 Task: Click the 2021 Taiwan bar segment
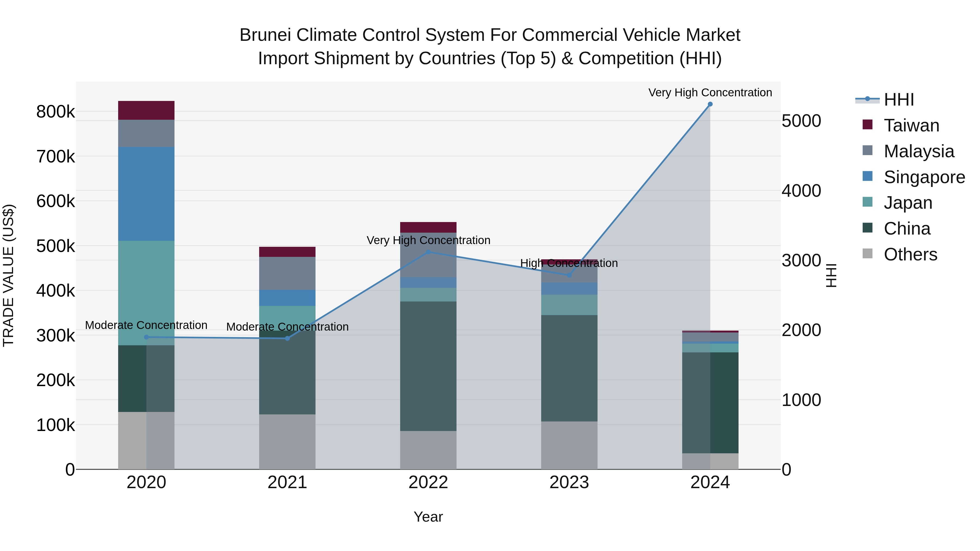[x=287, y=252]
